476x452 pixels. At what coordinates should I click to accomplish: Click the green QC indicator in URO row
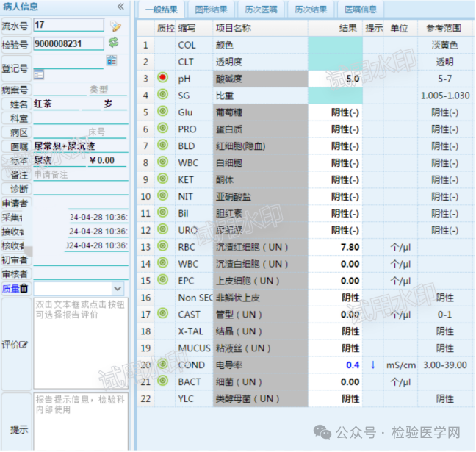pyautogui.click(x=163, y=229)
